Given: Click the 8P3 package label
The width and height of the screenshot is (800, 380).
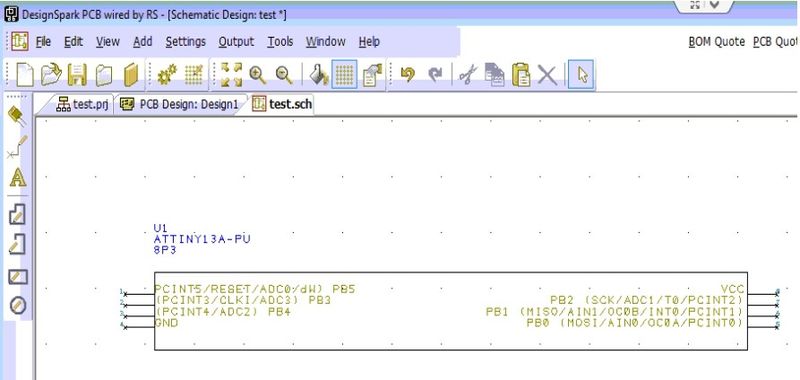Looking at the screenshot, I should click(x=165, y=250).
